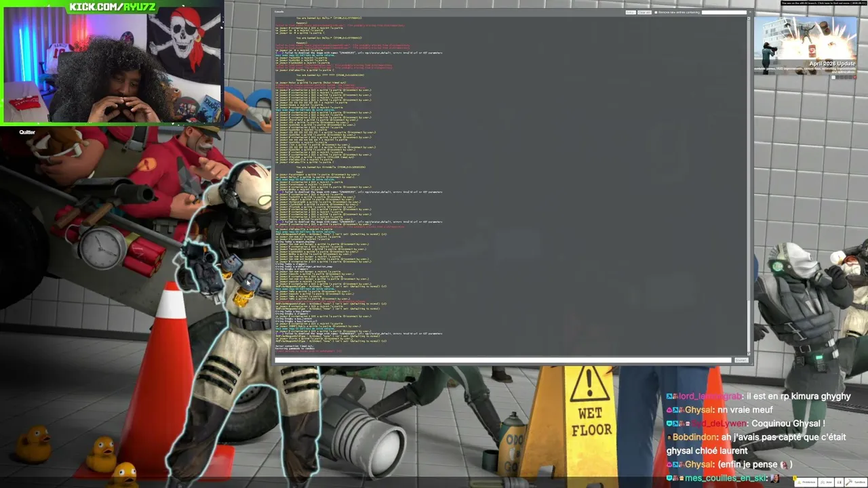This screenshot has width=868, height=488.
Task: Click the language flag icon button
Action: 839,482
